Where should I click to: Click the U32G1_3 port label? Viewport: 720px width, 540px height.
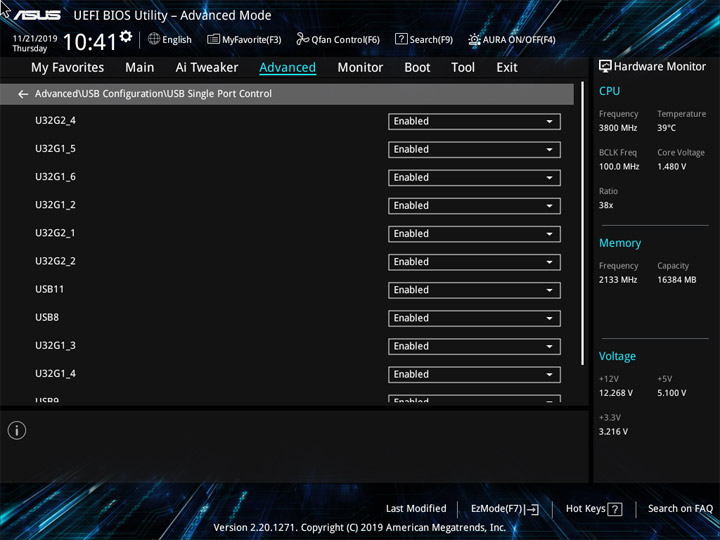(x=55, y=345)
